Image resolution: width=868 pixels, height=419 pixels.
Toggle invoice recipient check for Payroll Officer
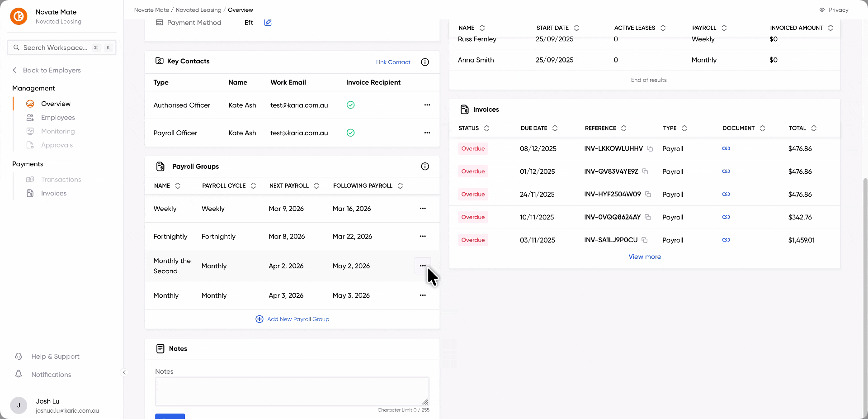point(350,133)
